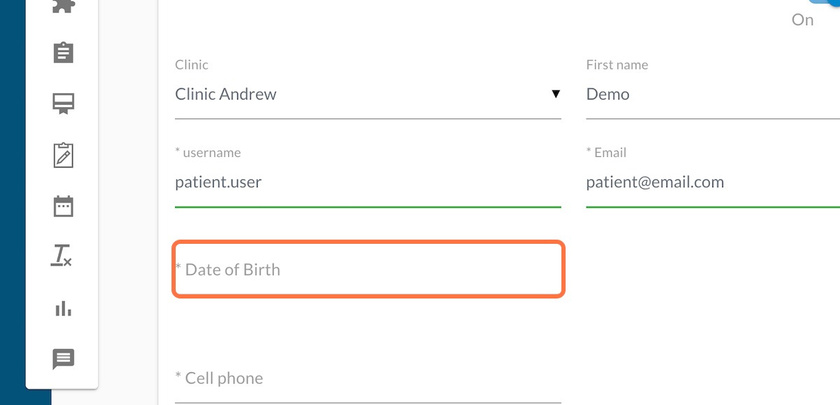Select the Date of Birth field
This screenshot has width=840, height=405.
(368, 269)
